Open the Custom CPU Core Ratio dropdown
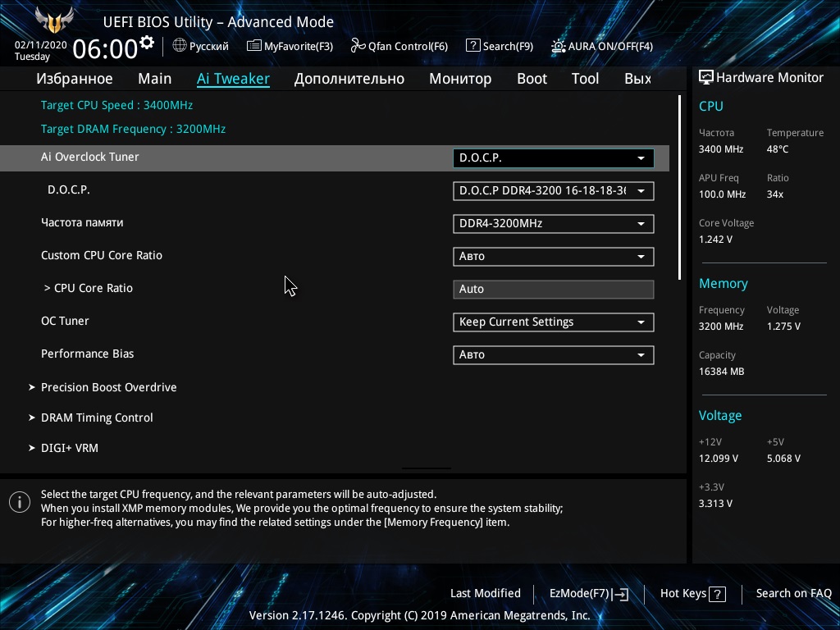Viewport: 840px width, 630px height. 554,256
